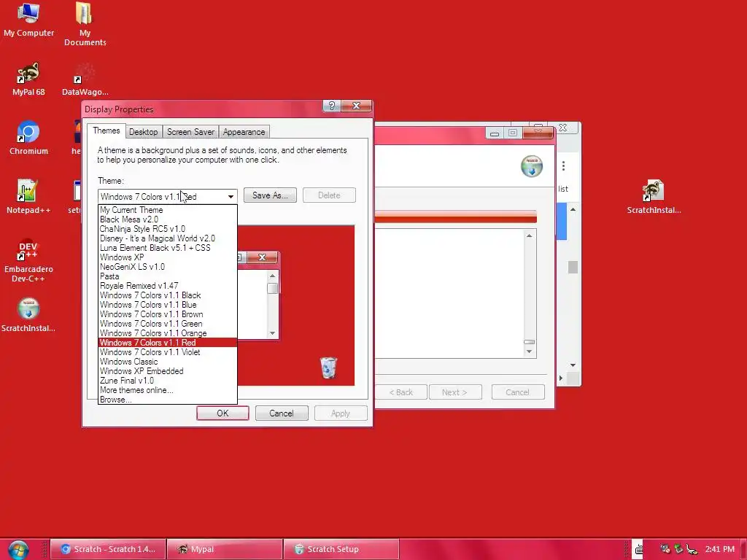Screen dimensions: 747x560
Task: Open the My Computer desktop icon
Action: [x=28, y=20]
